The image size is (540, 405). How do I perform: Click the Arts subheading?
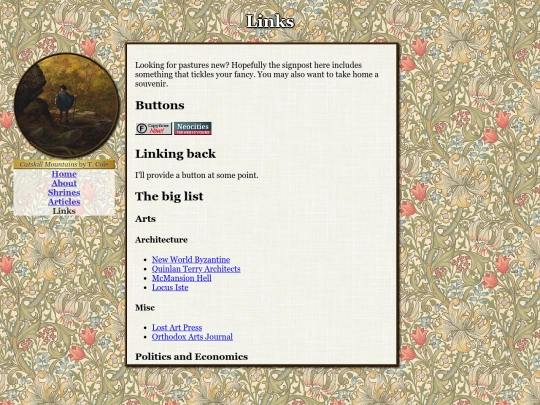click(x=145, y=219)
